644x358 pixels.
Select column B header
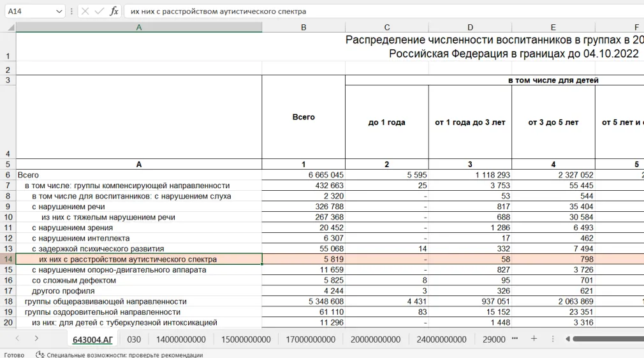(x=304, y=27)
